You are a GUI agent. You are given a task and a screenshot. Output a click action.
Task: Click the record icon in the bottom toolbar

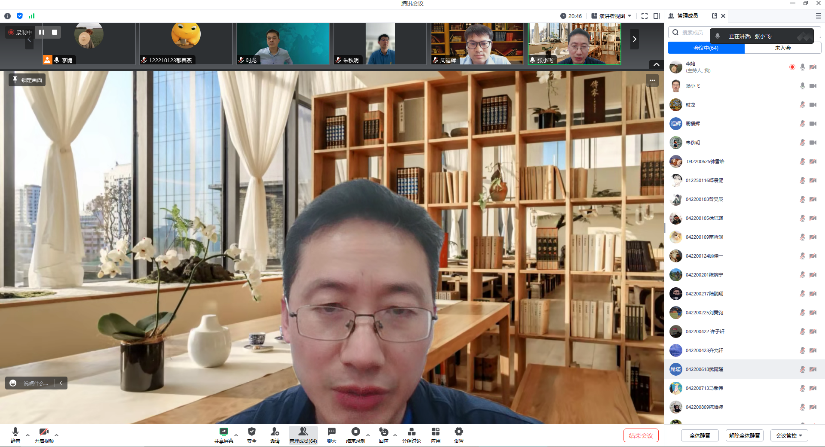point(355,432)
